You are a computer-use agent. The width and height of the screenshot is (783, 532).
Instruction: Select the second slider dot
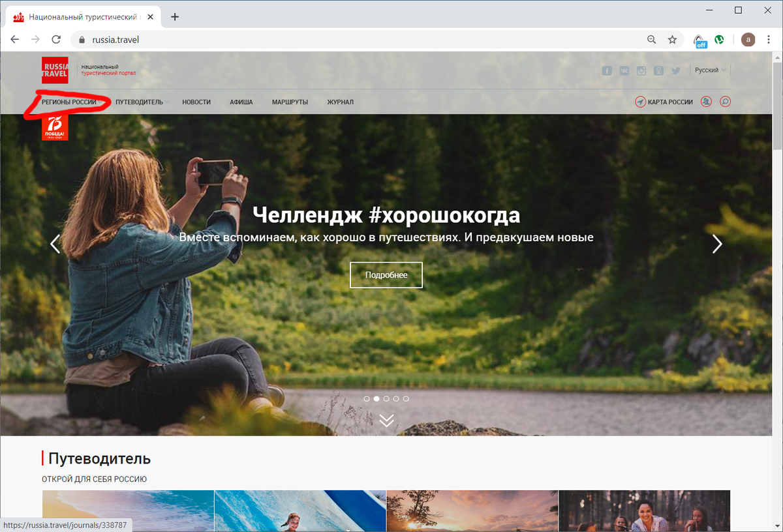pos(376,398)
